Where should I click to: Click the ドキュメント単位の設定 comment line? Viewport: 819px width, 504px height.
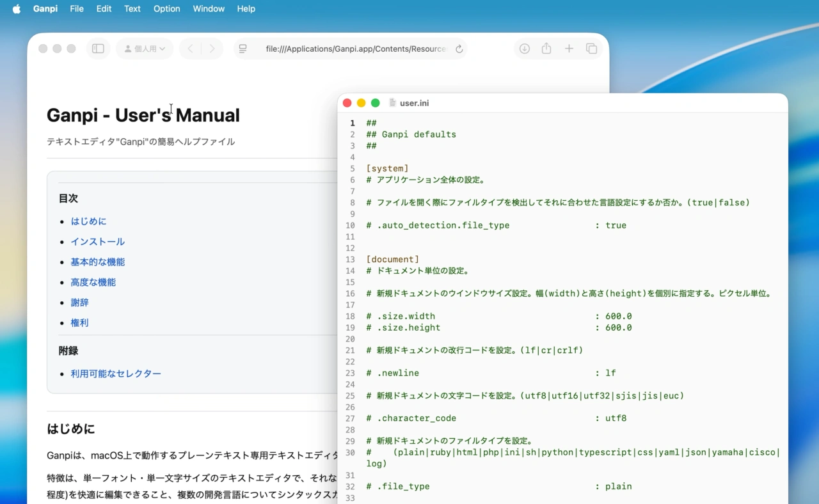(x=418, y=271)
